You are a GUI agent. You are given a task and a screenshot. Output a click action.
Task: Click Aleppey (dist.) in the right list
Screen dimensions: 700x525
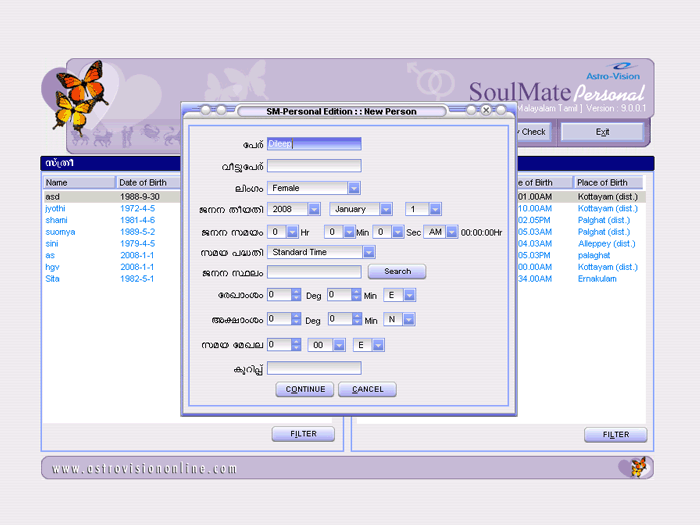pyautogui.click(x=606, y=243)
